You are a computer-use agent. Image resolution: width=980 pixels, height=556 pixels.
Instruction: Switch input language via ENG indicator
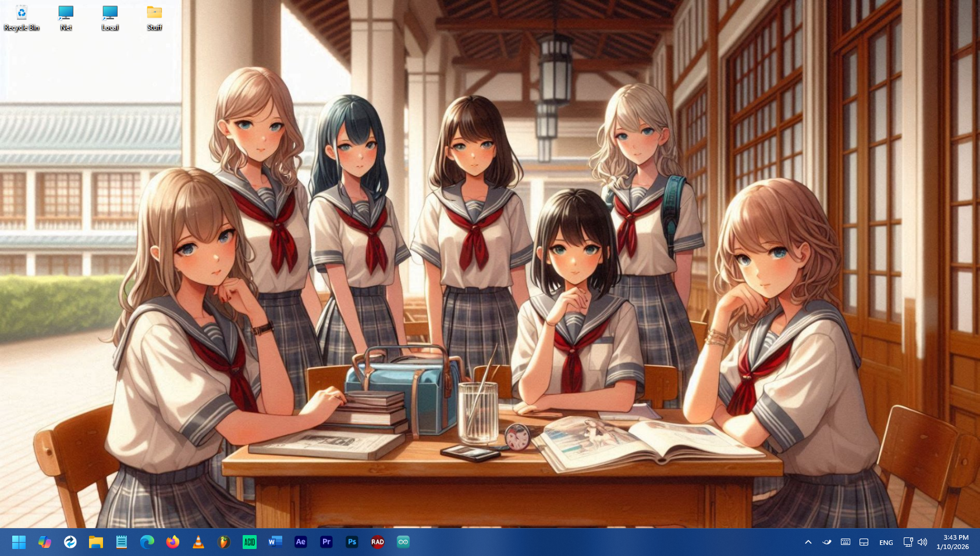(886, 542)
